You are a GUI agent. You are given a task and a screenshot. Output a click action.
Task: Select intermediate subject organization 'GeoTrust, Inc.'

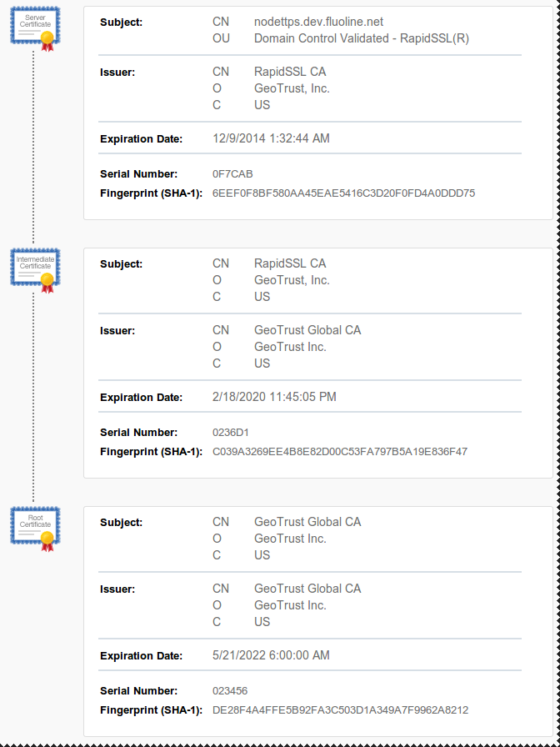(x=292, y=280)
